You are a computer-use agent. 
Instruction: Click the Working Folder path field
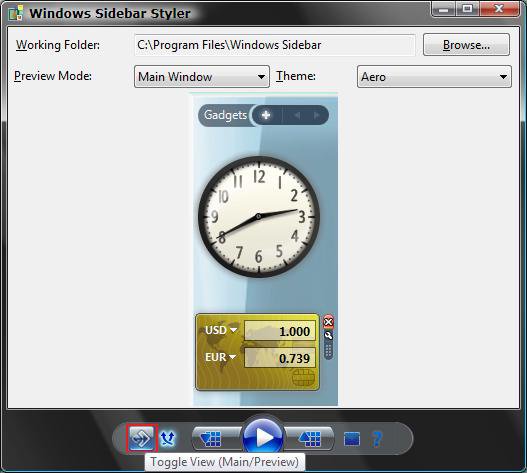pyautogui.click(x=275, y=45)
